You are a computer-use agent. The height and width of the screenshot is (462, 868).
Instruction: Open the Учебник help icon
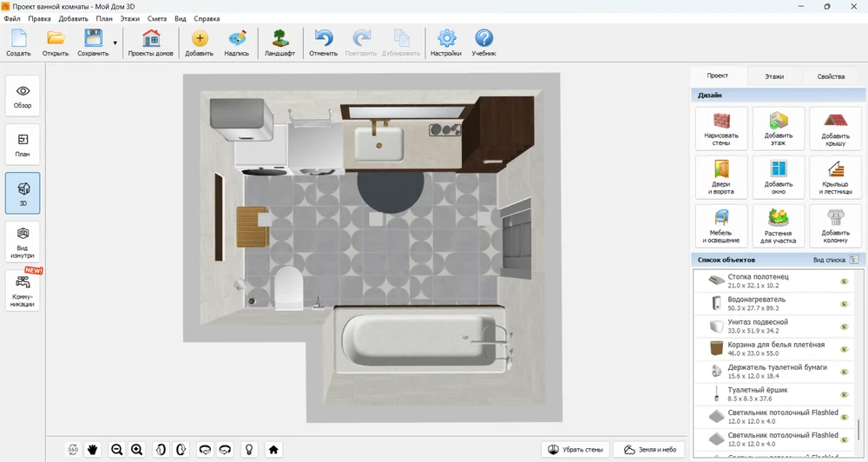pos(483,43)
